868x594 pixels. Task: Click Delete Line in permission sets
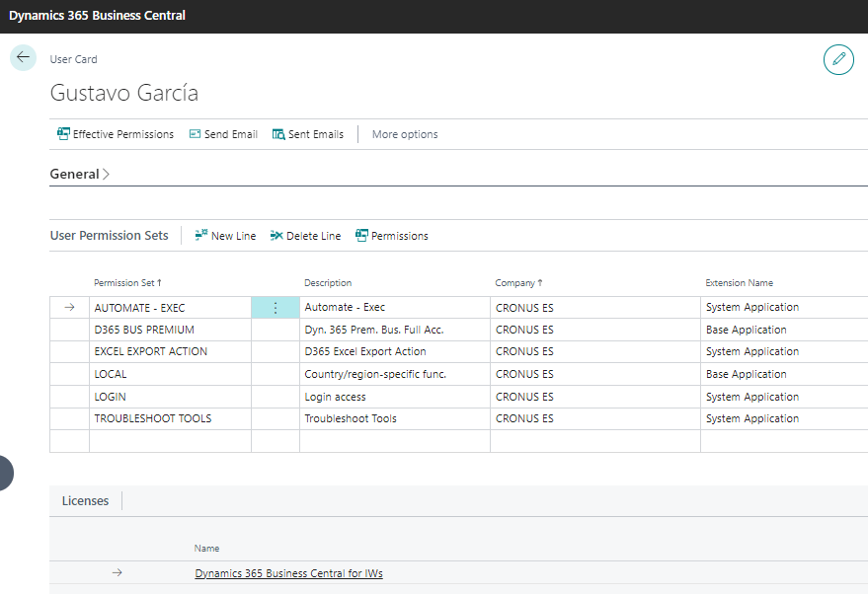[x=305, y=236]
